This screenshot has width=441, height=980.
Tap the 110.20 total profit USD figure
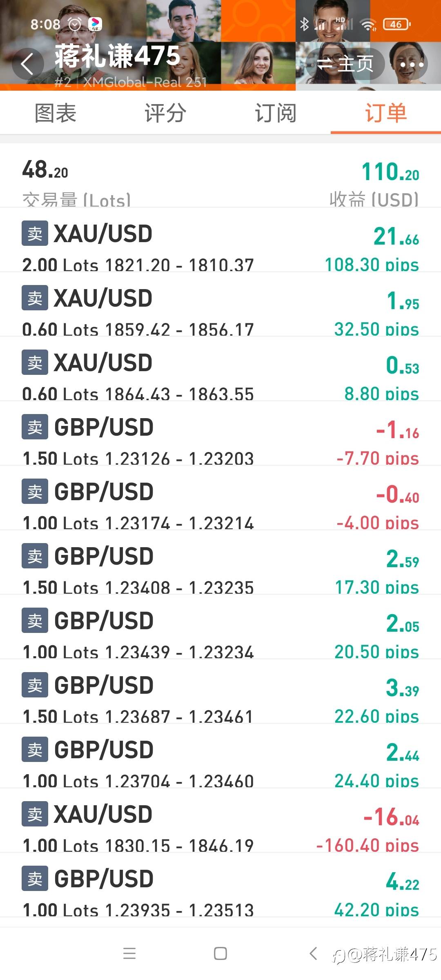pyautogui.click(x=390, y=172)
